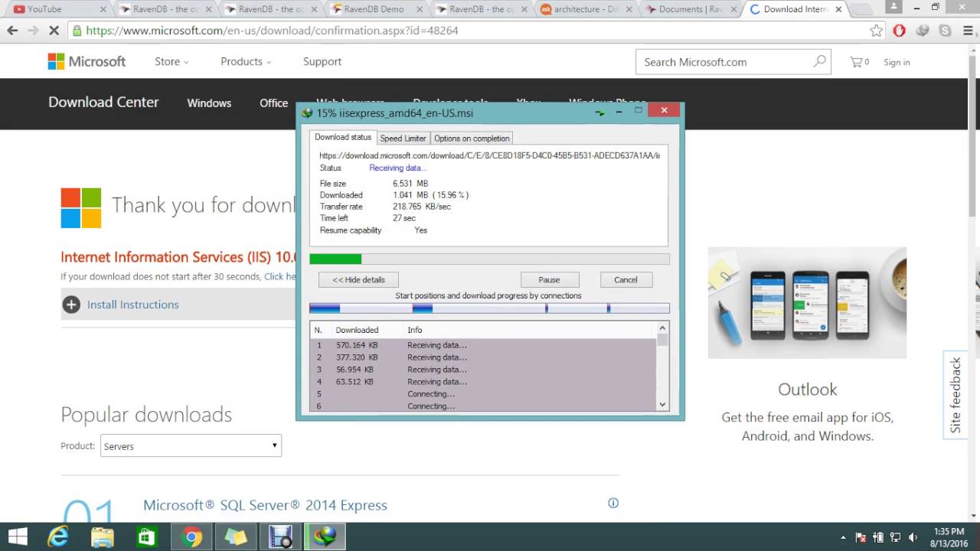Open the Office category in Download Center

[273, 103]
